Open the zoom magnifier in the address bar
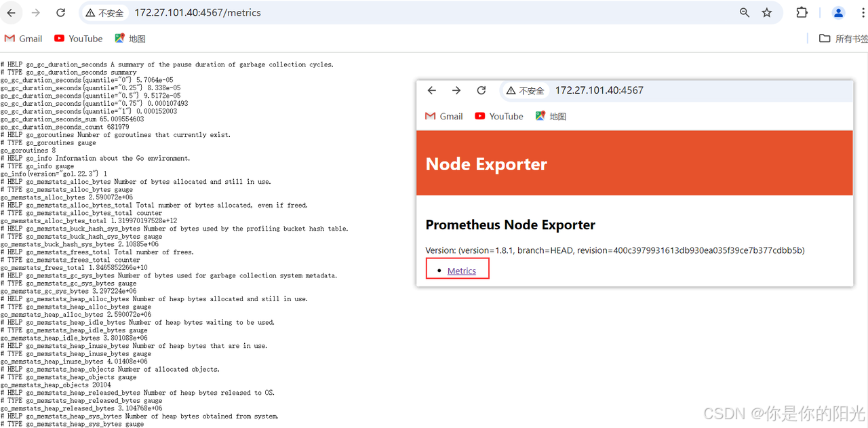Viewport: 868px width, 428px height. pos(745,13)
